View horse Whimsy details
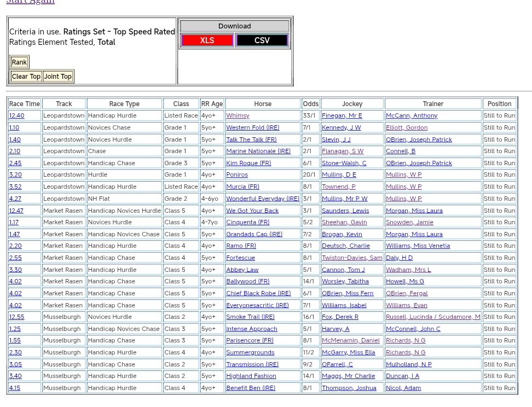 238,115
